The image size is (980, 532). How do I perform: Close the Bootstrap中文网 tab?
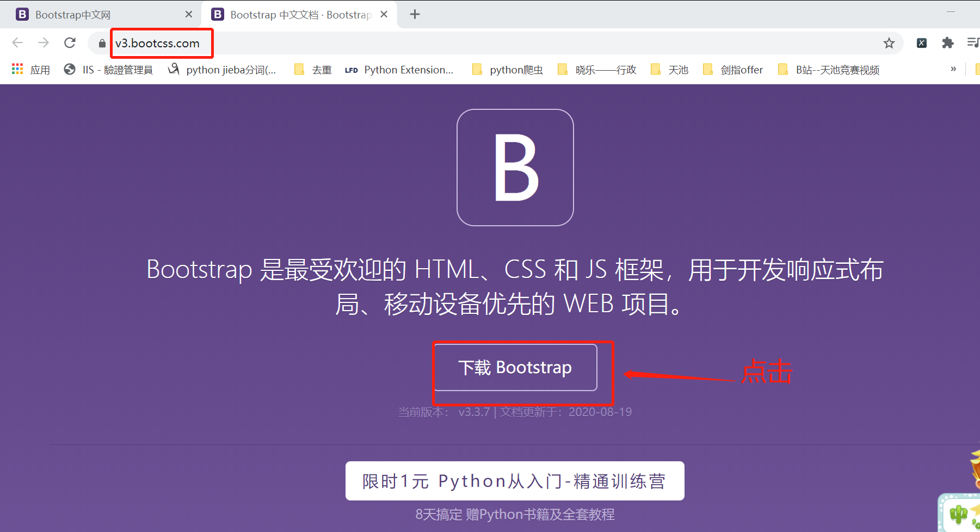[189, 14]
